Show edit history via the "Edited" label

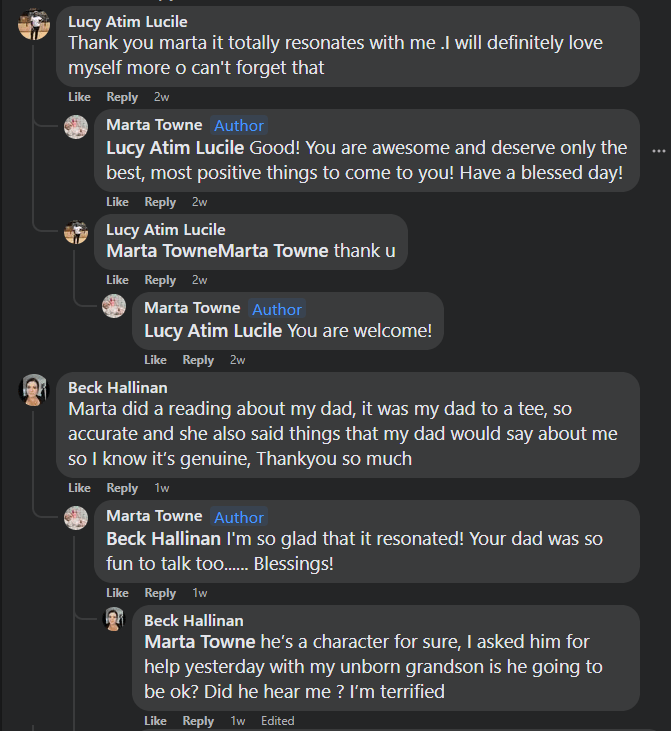[x=278, y=721]
